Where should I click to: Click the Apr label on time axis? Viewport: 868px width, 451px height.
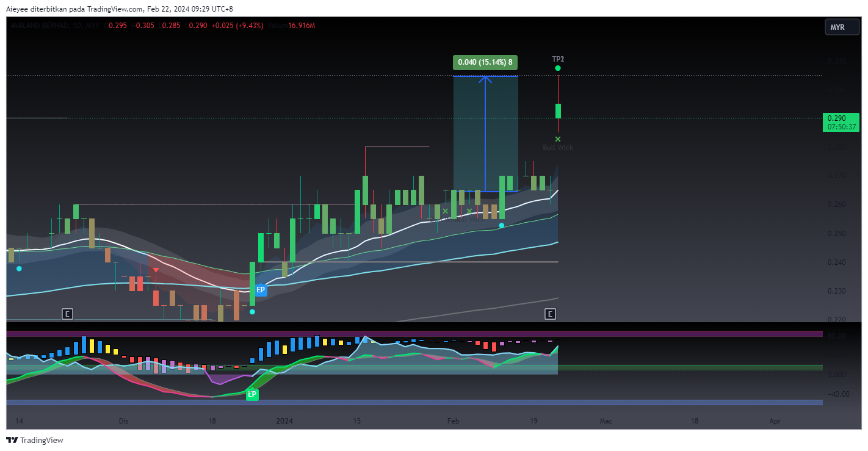[775, 421]
